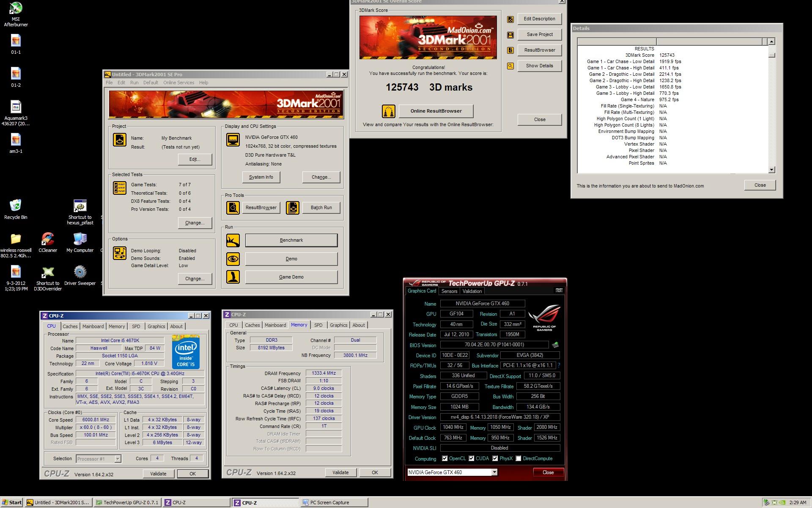The height and width of the screenshot is (508, 812).
Task: Open the File menu in 3DMark2001
Action: coord(109,83)
